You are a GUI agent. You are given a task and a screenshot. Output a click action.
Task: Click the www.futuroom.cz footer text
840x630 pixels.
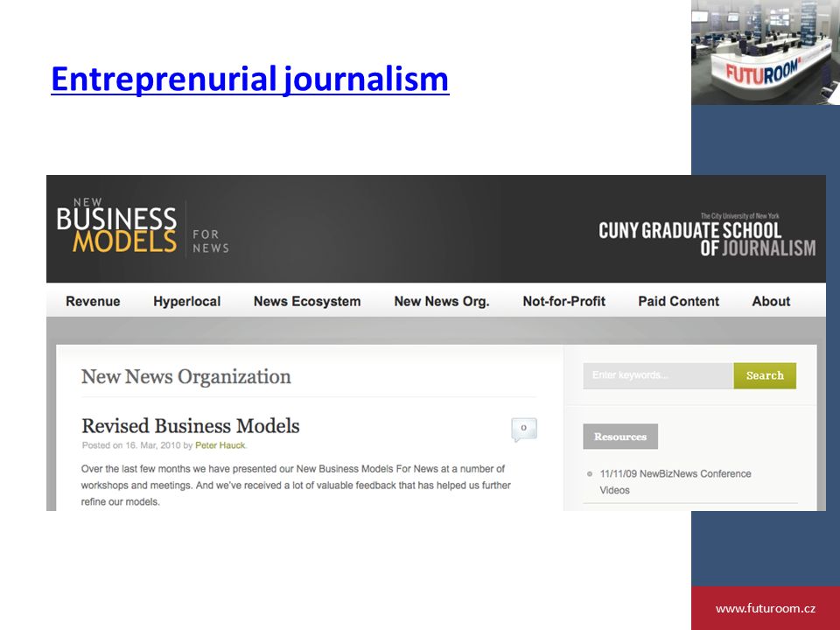tap(766, 608)
